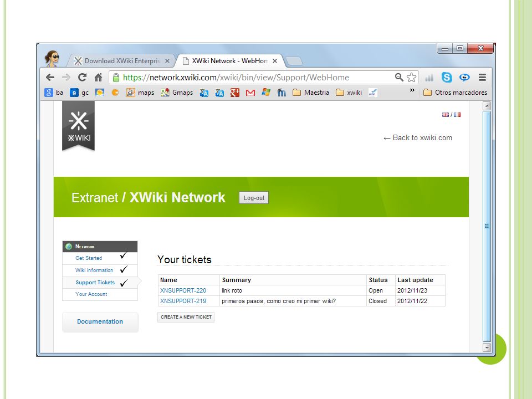This screenshot has height=399, width=532.
Task: Click the vertical scrollbar thumb
Action: coord(487,226)
